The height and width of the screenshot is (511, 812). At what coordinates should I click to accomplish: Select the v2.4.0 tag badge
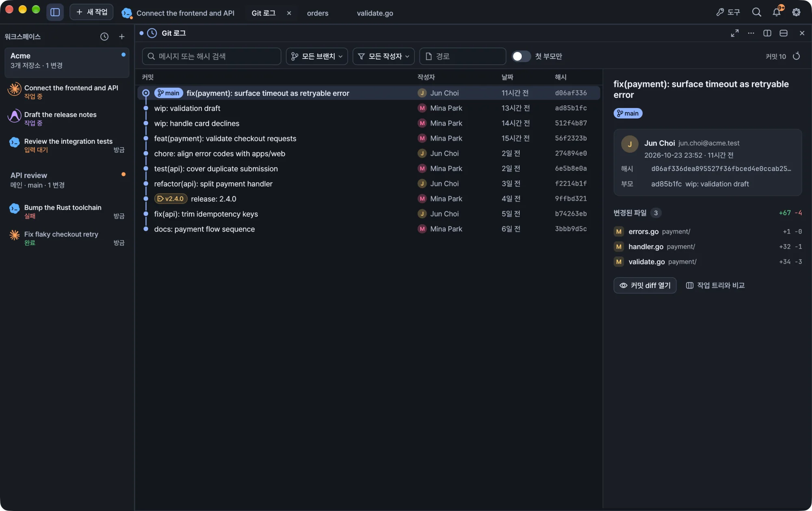171,199
